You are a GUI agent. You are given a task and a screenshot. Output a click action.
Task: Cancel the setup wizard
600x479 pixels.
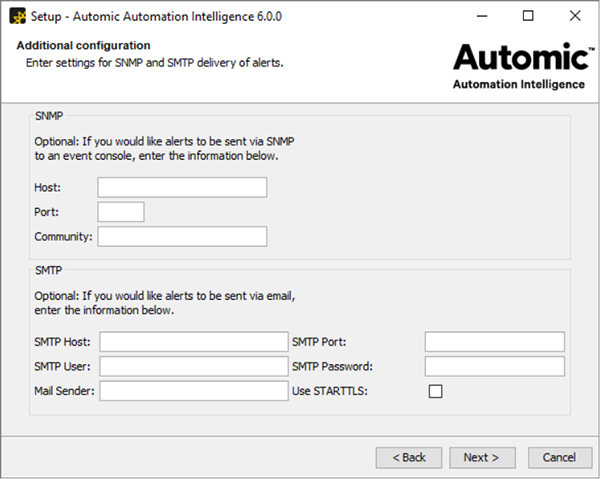560,458
